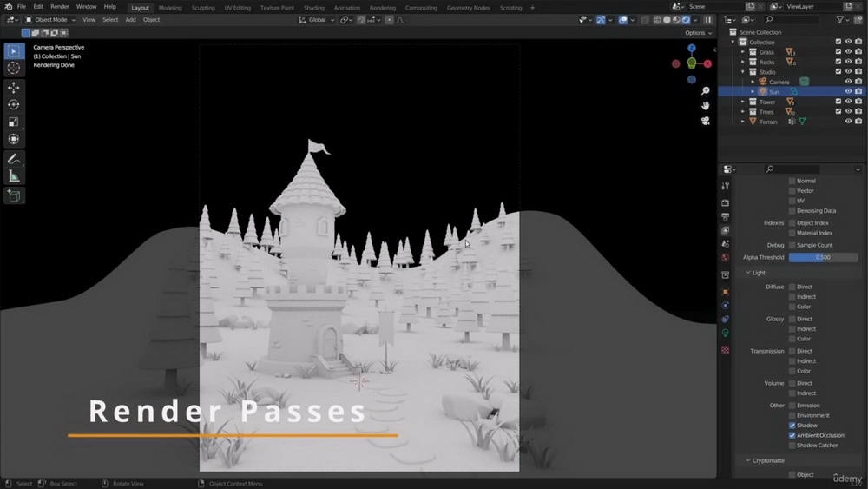Image resolution: width=868 pixels, height=489 pixels.
Task: Switch to solid viewport shading
Action: (667, 19)
